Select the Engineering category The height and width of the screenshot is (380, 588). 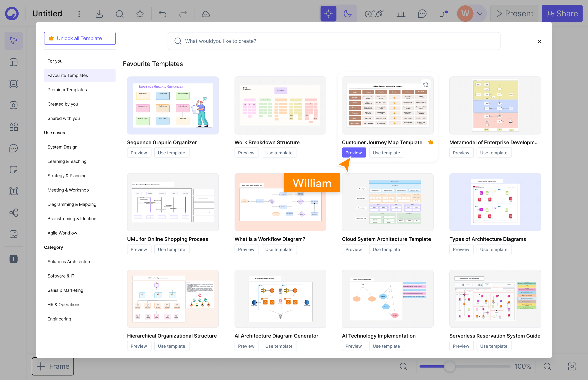coord(80,319)
